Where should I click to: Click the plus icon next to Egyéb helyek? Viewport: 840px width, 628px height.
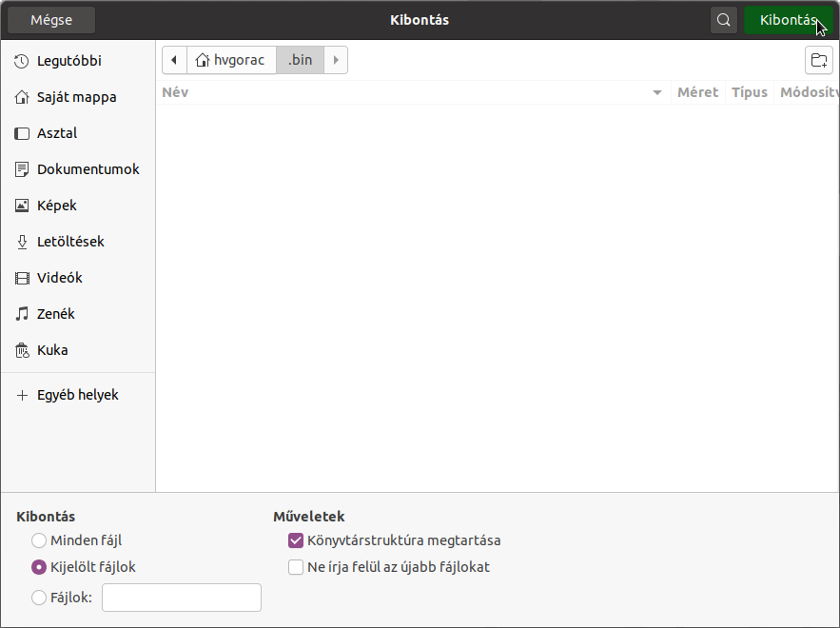22,396
